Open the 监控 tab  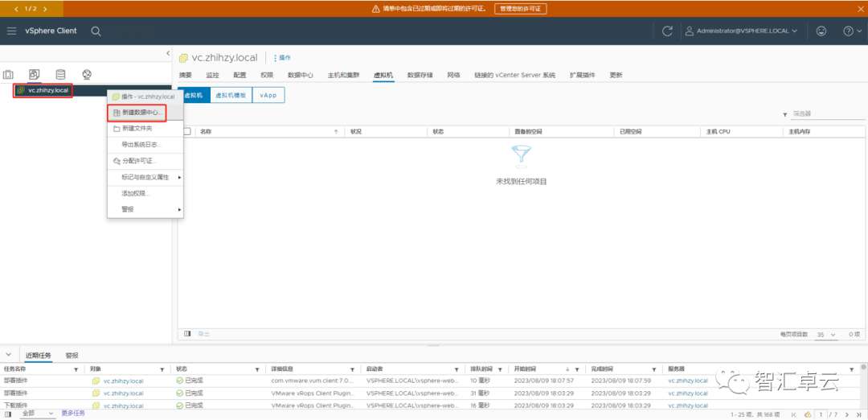coord(212,75)
